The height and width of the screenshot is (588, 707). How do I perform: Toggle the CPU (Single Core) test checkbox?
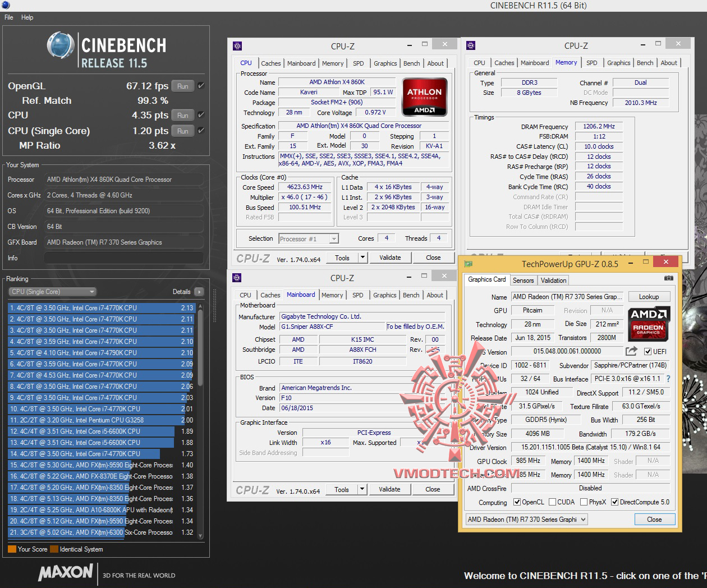(x=201, y=131)
